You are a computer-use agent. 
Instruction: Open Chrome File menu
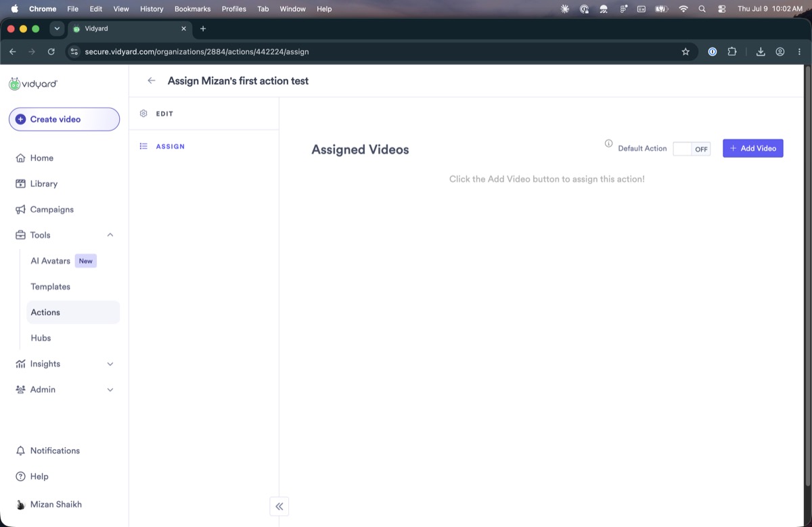[x=72, y=9]
